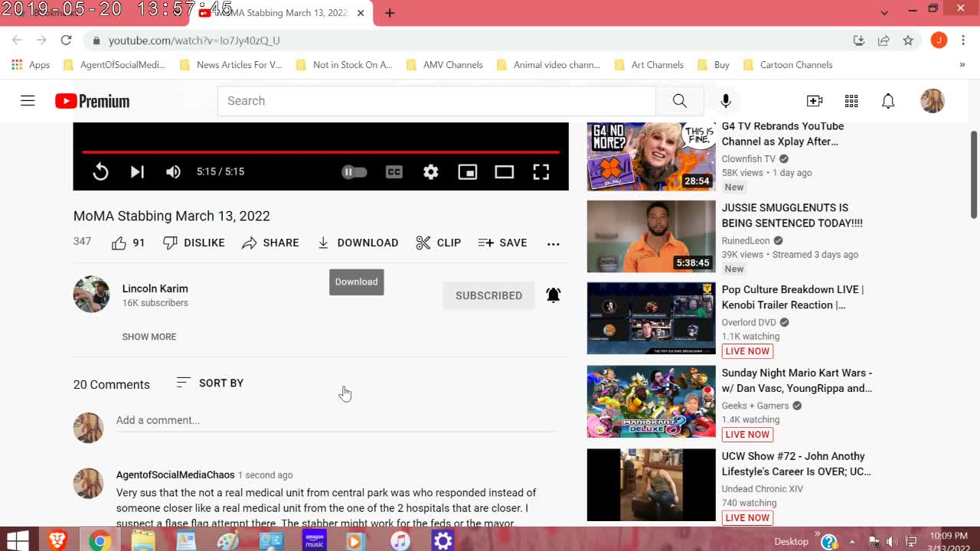Enter full screen mode icon
Screen dimensions: 980x551
click(x=541, y=172)
